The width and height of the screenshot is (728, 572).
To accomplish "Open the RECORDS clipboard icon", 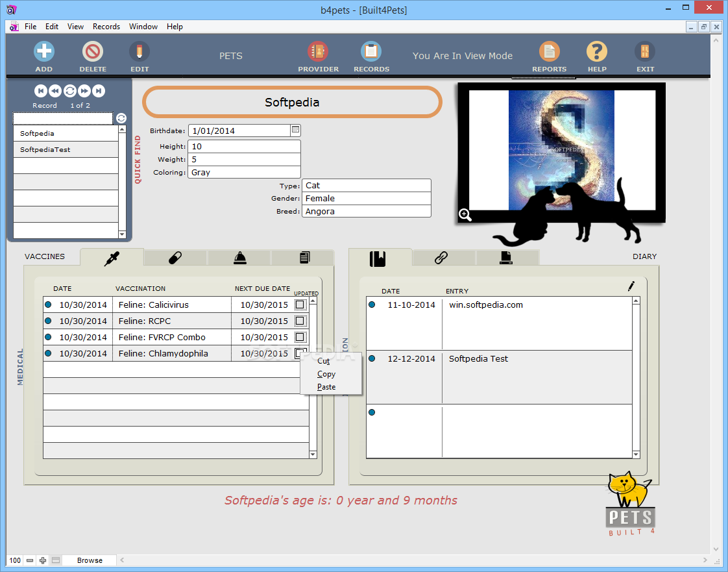I will (371, 51).
